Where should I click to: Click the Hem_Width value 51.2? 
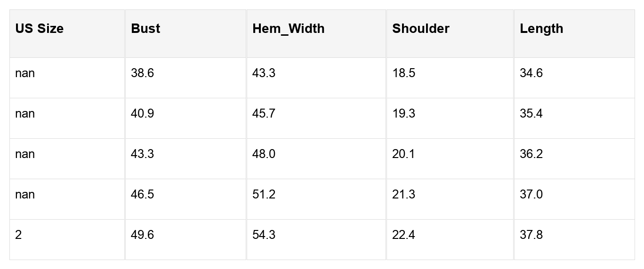[x=264, y=195]
